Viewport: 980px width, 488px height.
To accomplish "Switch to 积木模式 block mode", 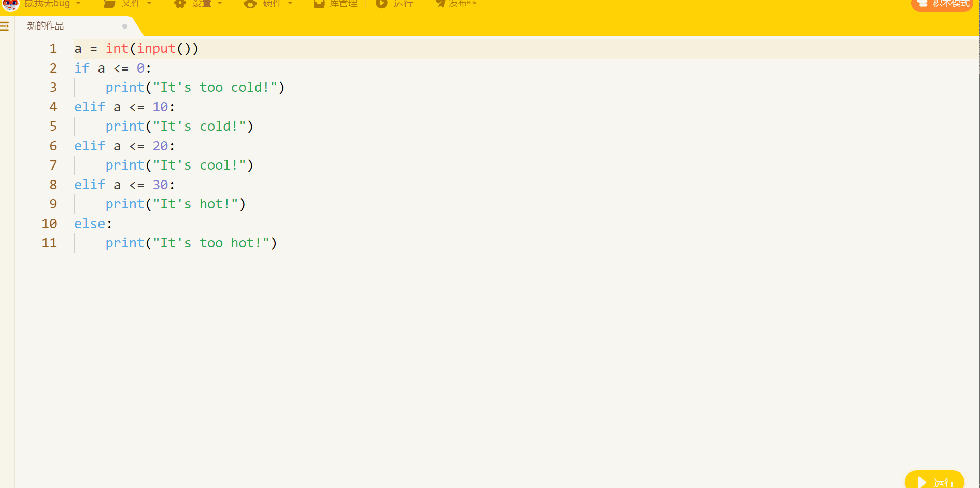I will click(942, 4).
